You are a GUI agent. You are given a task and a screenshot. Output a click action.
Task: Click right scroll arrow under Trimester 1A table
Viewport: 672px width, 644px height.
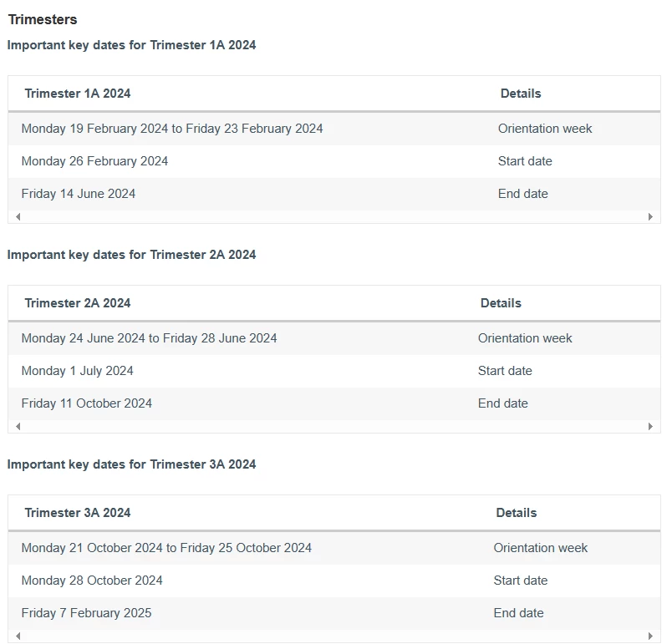(650, 216)
